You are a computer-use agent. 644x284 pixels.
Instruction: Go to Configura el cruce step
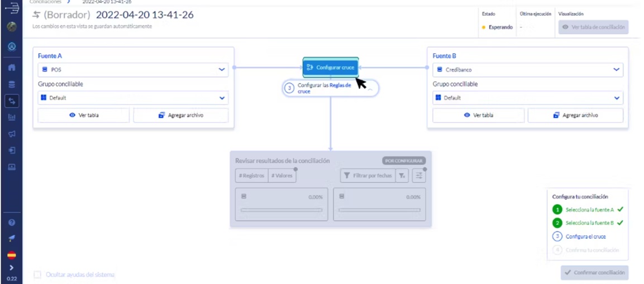[585, 236]
